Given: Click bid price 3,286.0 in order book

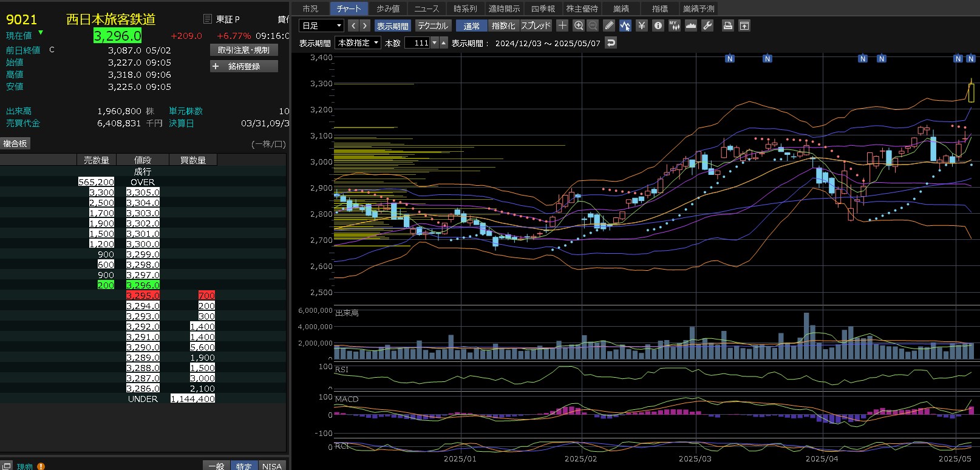Looking at the screenshot, I should tap(143, 389).
